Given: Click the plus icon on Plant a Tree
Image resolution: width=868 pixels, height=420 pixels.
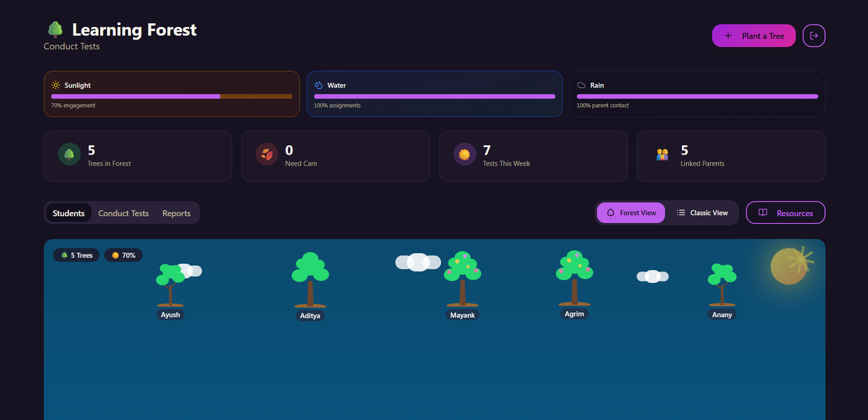Looking at the screenshot, I should pyautogui.click(x=728, y=36).
